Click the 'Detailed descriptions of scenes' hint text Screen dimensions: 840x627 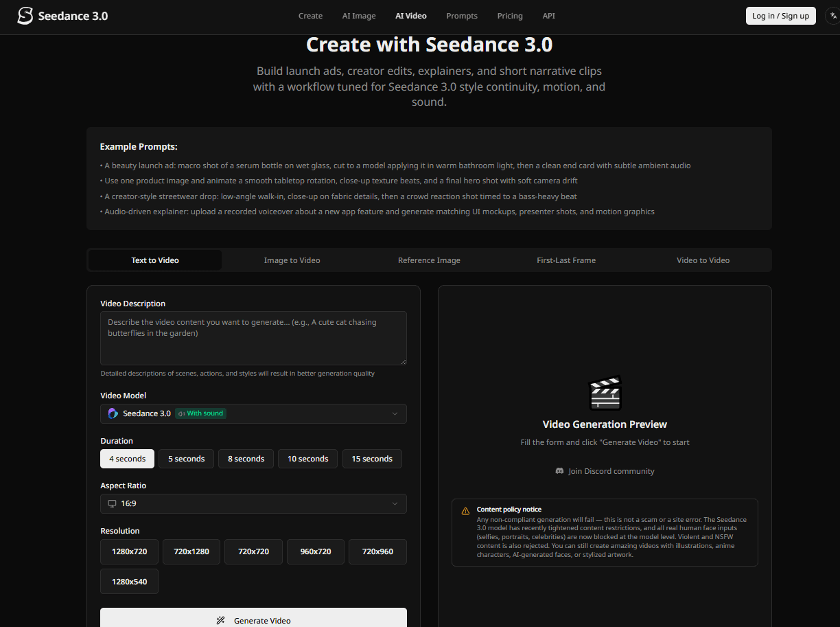237,374
